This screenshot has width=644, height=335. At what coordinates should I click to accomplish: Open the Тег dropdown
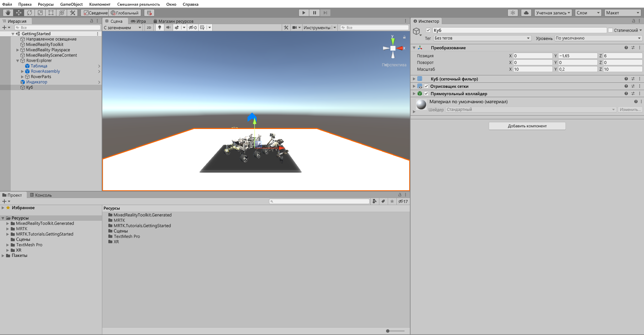click(x=482, y=38)
